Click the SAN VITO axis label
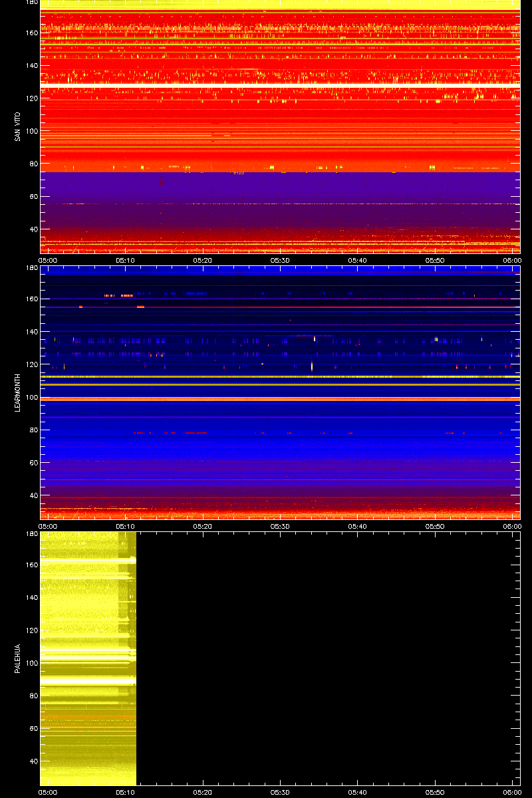 click(17, 126)
